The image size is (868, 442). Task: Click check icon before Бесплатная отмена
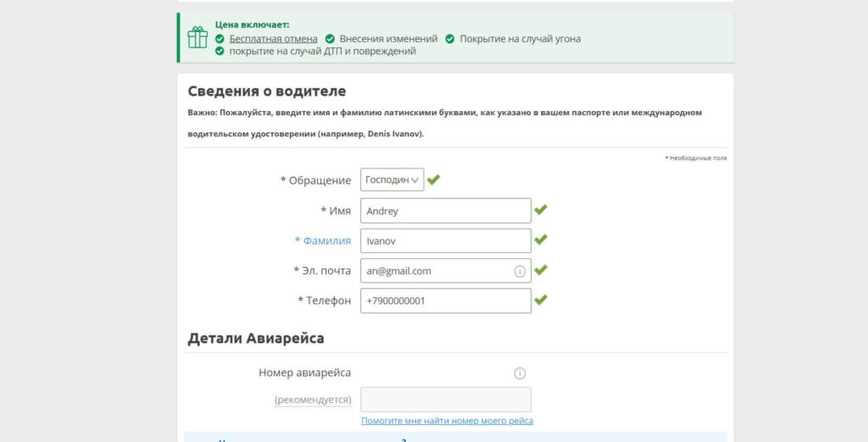220,39
